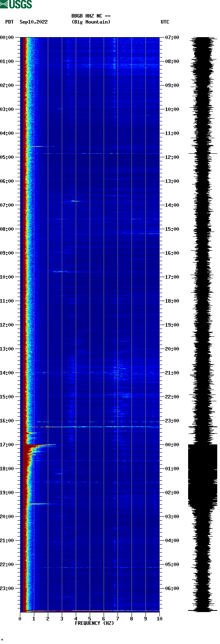The width and height of the screenshot is (220, 644).
Task: Click the 04:00 PDT time label
Action: coord(7,133)
